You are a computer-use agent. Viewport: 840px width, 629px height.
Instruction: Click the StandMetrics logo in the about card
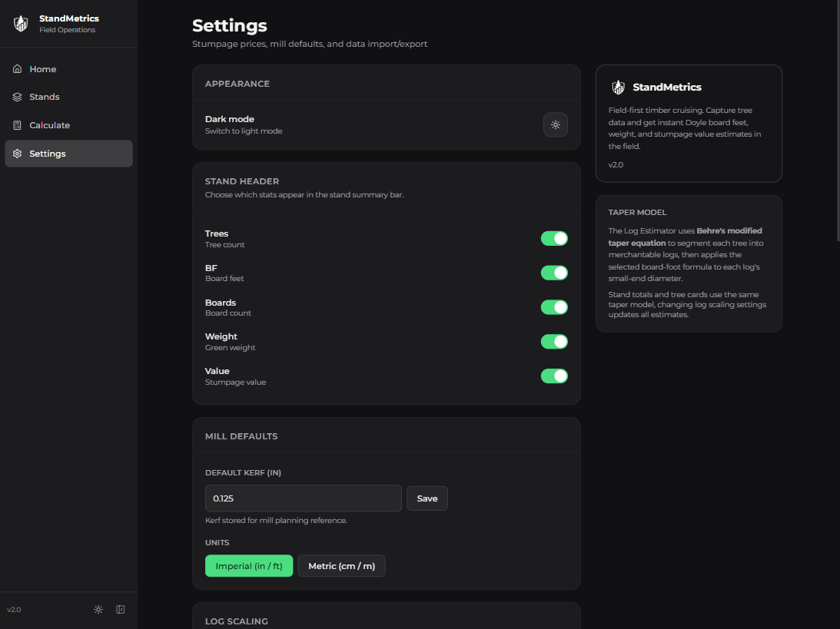pos(618,88)
